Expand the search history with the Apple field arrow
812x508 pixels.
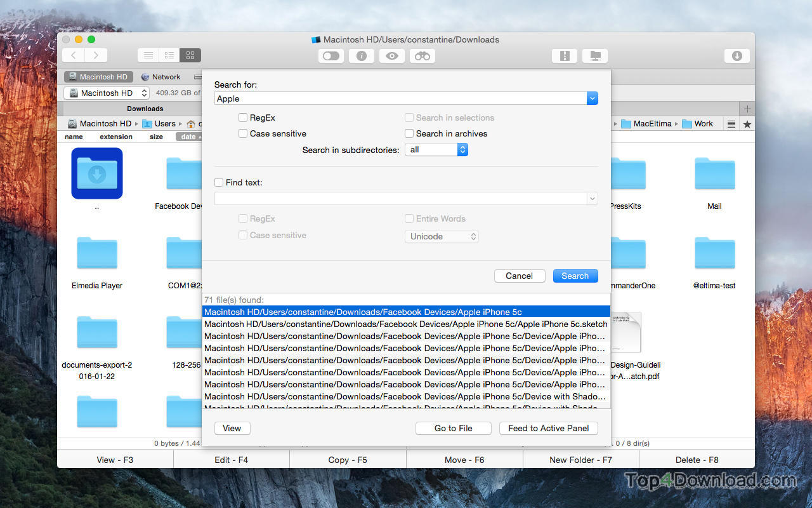(592, 98)
